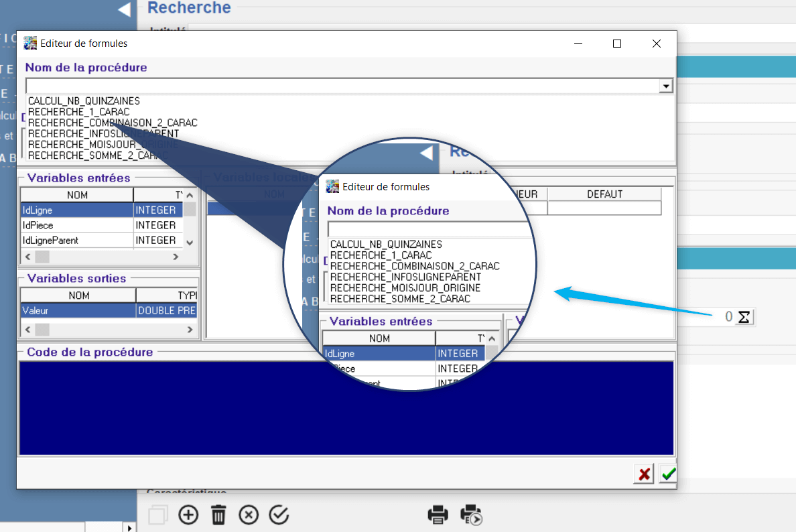
Task: Click the circled checkmark validate icon
Action: 279,515
